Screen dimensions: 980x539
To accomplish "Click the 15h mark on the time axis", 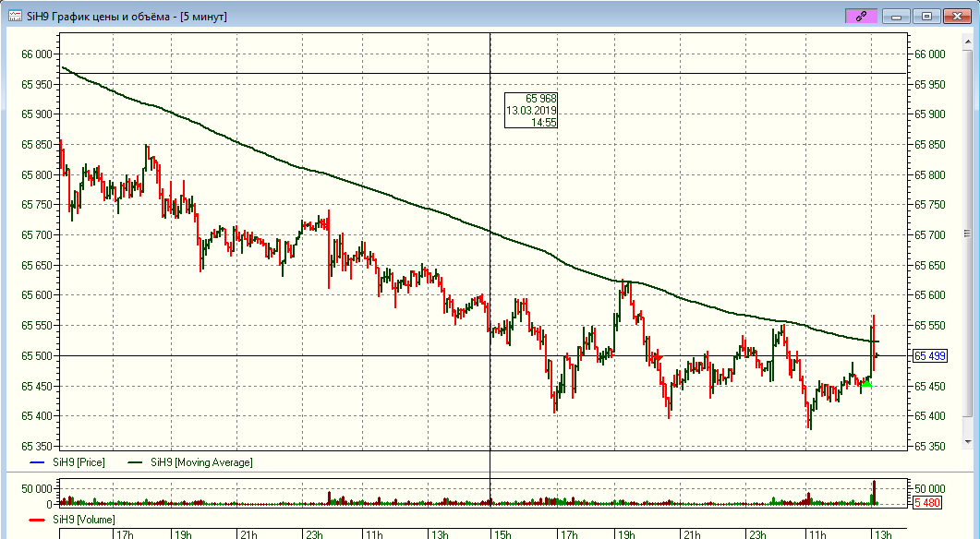I will point(502,534).
